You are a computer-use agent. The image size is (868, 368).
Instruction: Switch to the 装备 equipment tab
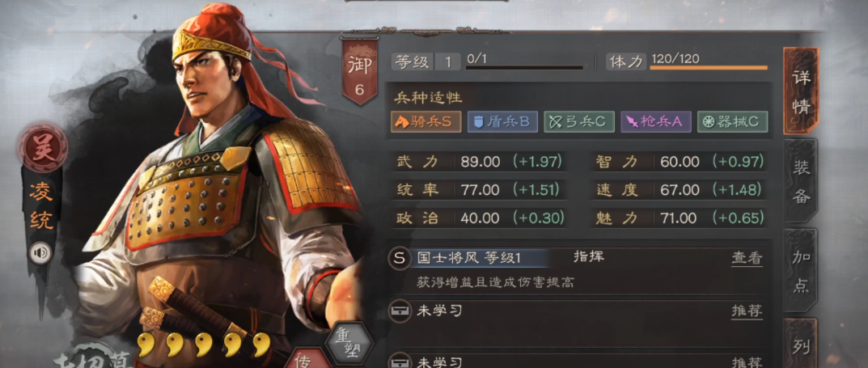(801, 181)
